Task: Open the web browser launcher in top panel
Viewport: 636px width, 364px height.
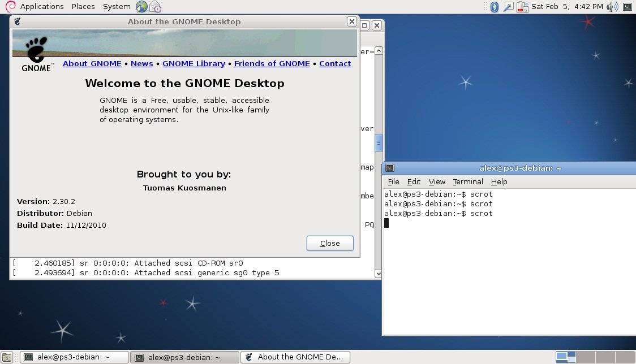Action: click(141, 6)
